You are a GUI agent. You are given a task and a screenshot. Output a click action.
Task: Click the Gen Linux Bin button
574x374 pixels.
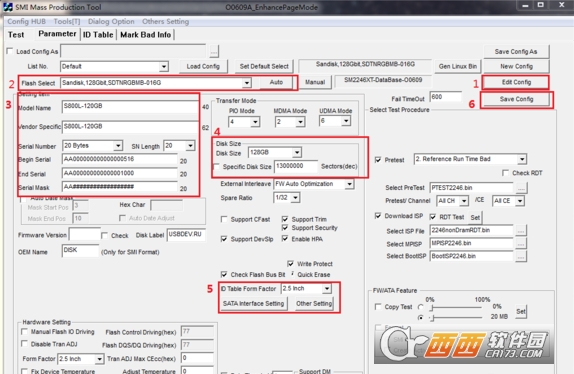458,67
